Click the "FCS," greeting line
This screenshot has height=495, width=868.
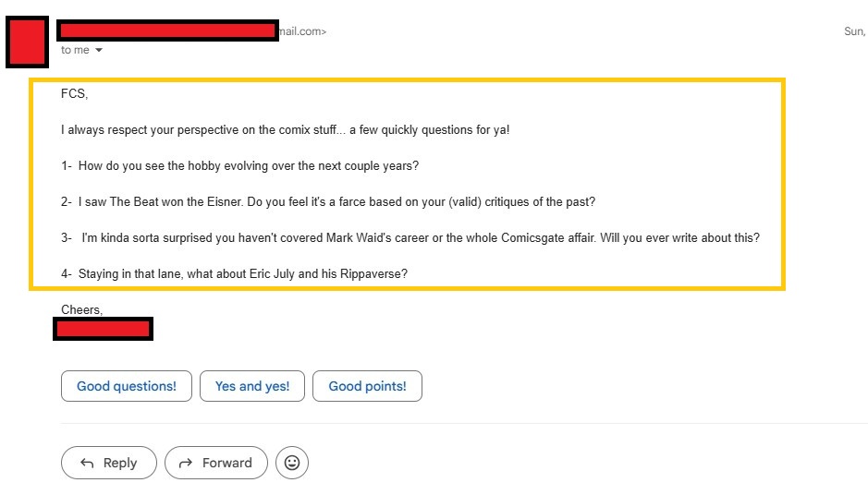tap(75, 94)
